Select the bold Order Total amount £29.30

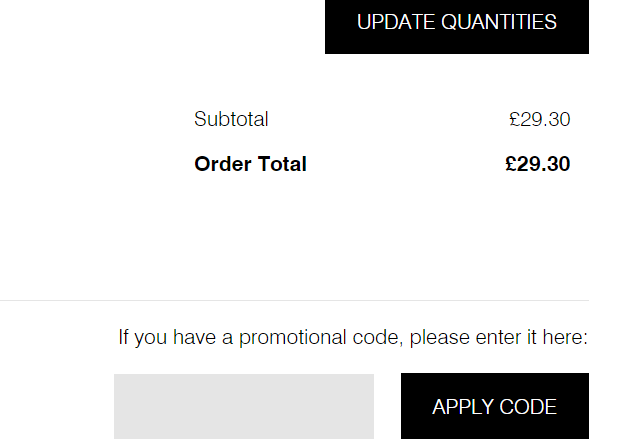(537, 164)
